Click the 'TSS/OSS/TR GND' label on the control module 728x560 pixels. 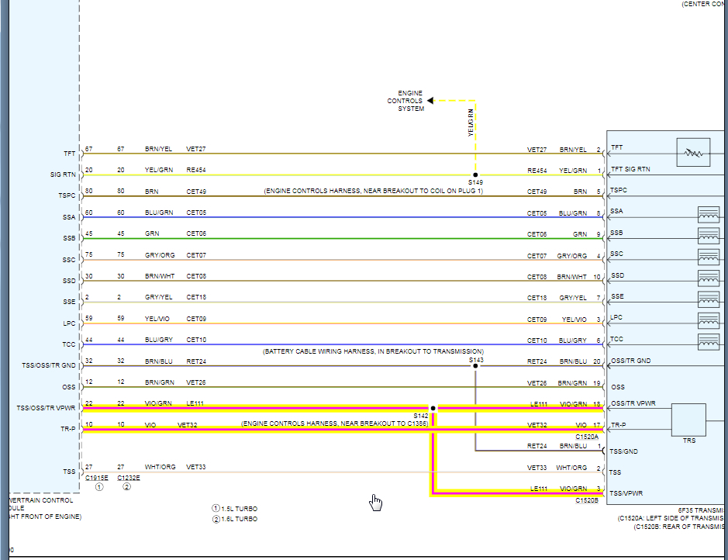click(49, 365)
